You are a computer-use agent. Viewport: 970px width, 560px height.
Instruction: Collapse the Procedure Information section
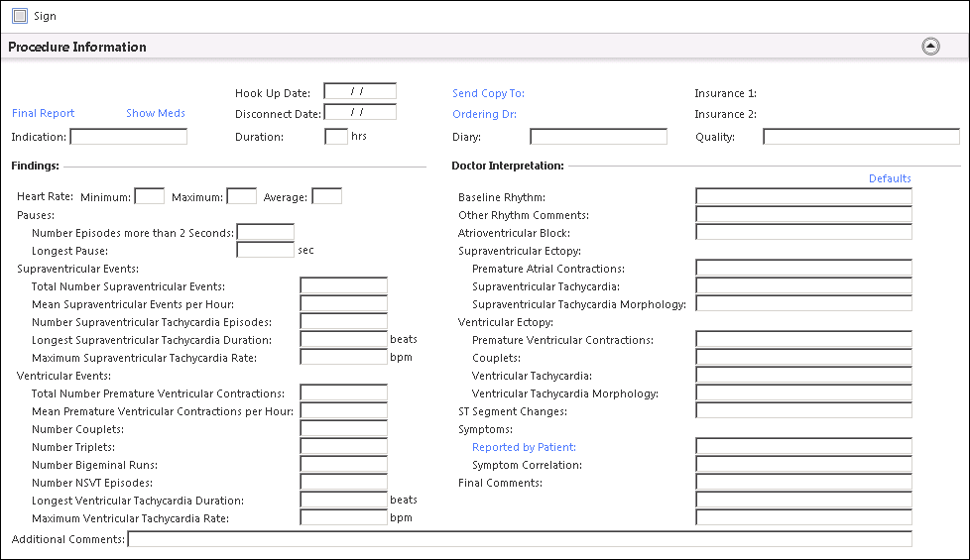930,47
